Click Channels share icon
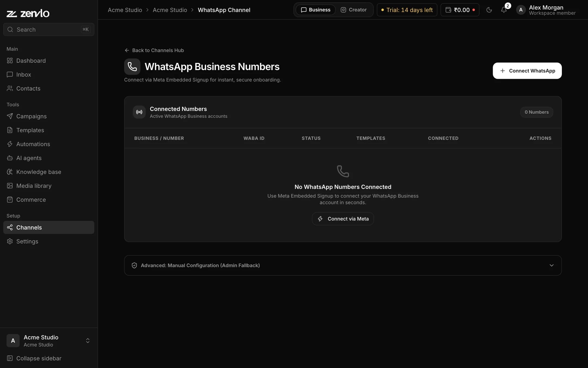The height and width of the screenshot is (368, 588). (x=10, y=227)
